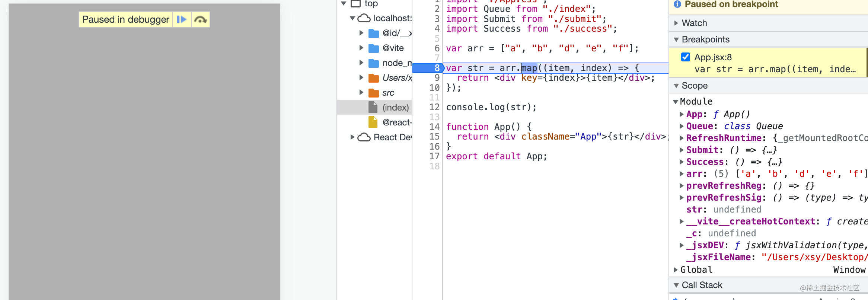Expand the arr variable in scope
Viewport: 868px width, 300px height.
pyautogui.click(x=681, y=174)
